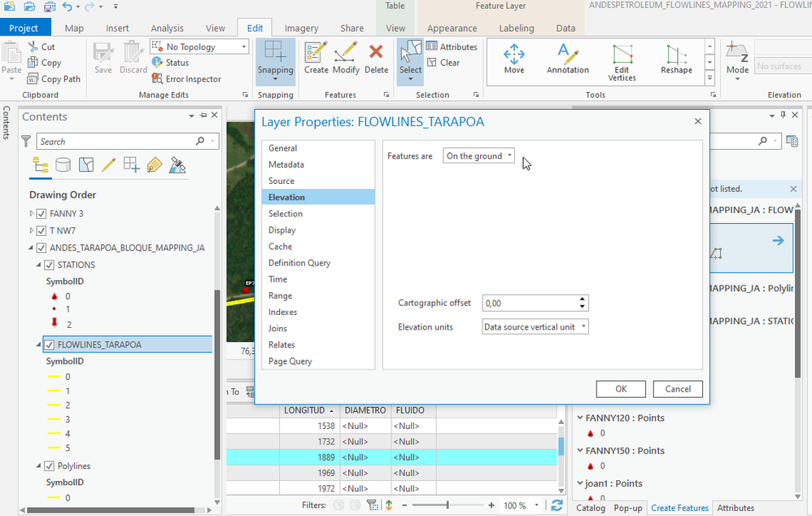The width and height of the screenshot is (812, 516).
Task: Select the Modify features tool
Action: click(x=346, y=58)
